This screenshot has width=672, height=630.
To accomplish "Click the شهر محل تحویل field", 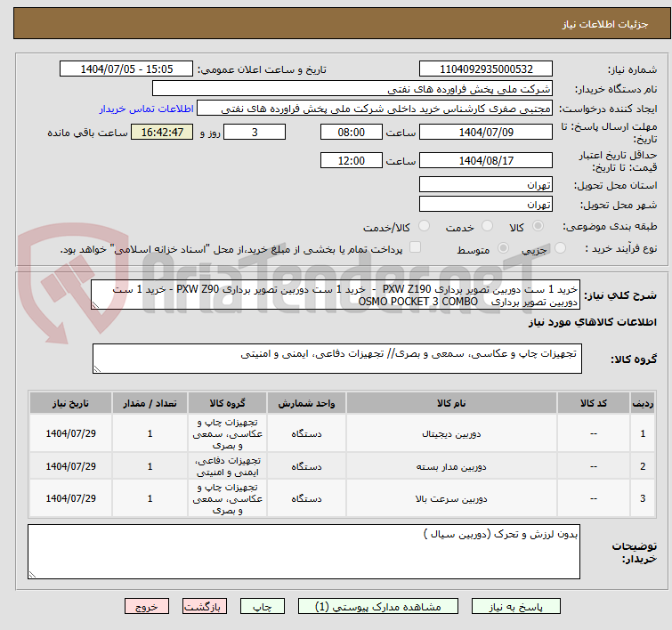I will pos(485,205).
